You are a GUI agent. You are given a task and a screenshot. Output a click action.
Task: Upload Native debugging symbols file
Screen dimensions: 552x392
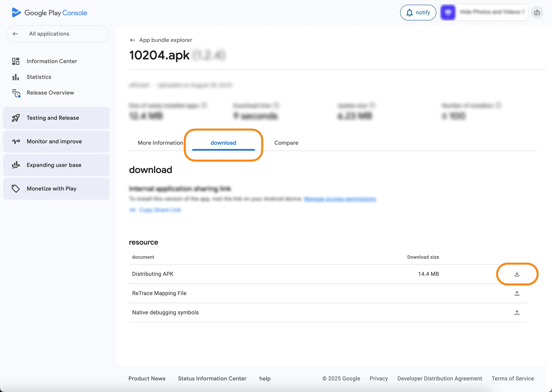click(517, 313)
